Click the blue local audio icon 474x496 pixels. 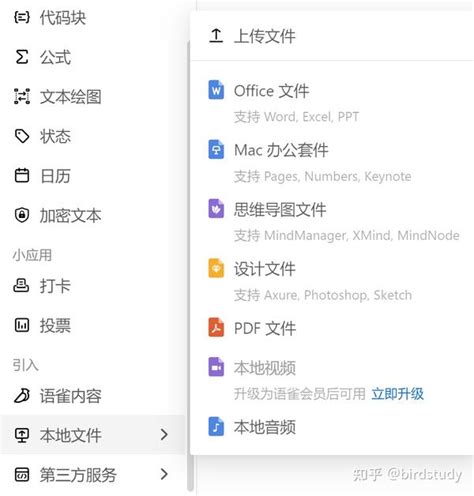(x=216, y=426)
